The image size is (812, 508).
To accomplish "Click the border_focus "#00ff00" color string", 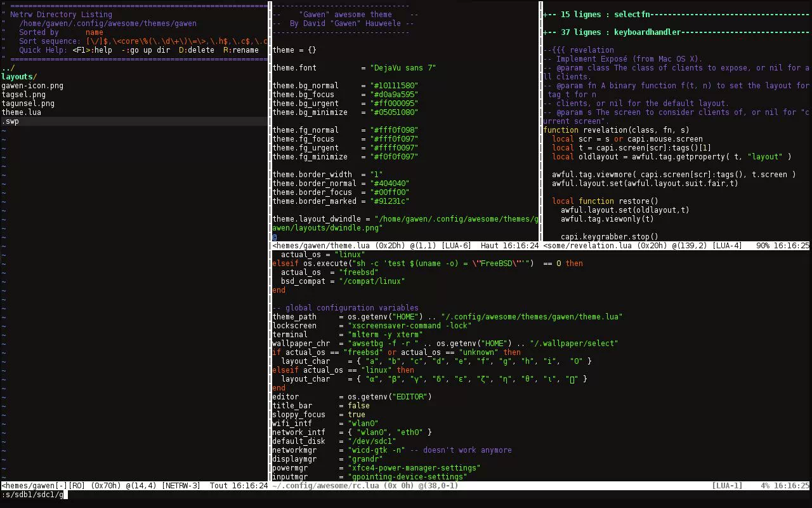I will (390, 192).
